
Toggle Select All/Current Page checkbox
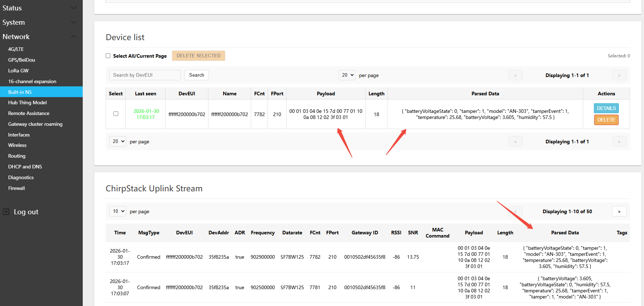point(108,56)
